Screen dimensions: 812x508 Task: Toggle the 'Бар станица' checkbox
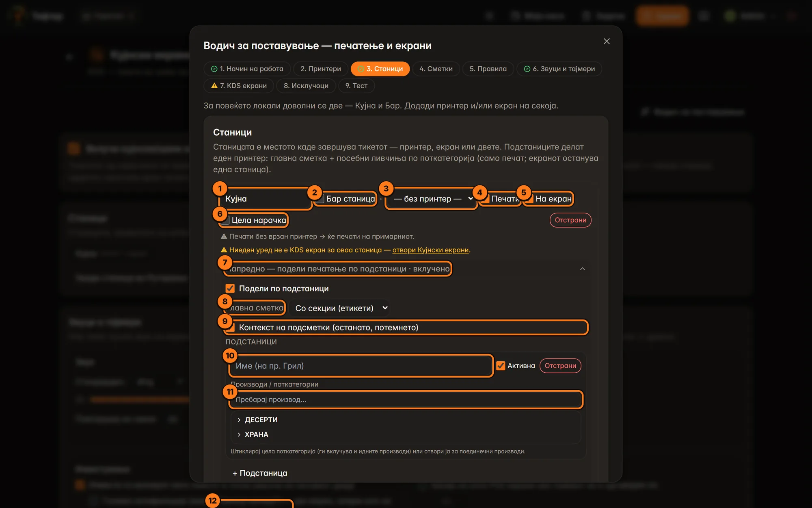(320, 199)
